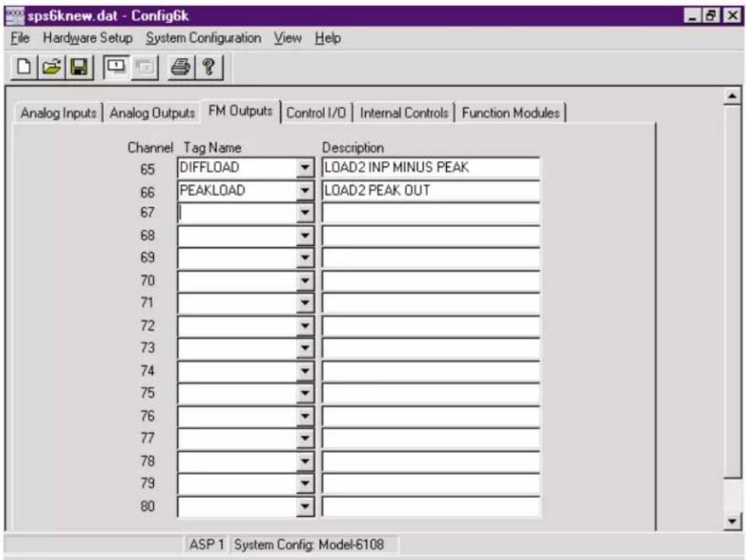The height and width of the screenshot is (560, 746).
Task: Click the channel 76 Description field
Action: (x=431, y=416)
